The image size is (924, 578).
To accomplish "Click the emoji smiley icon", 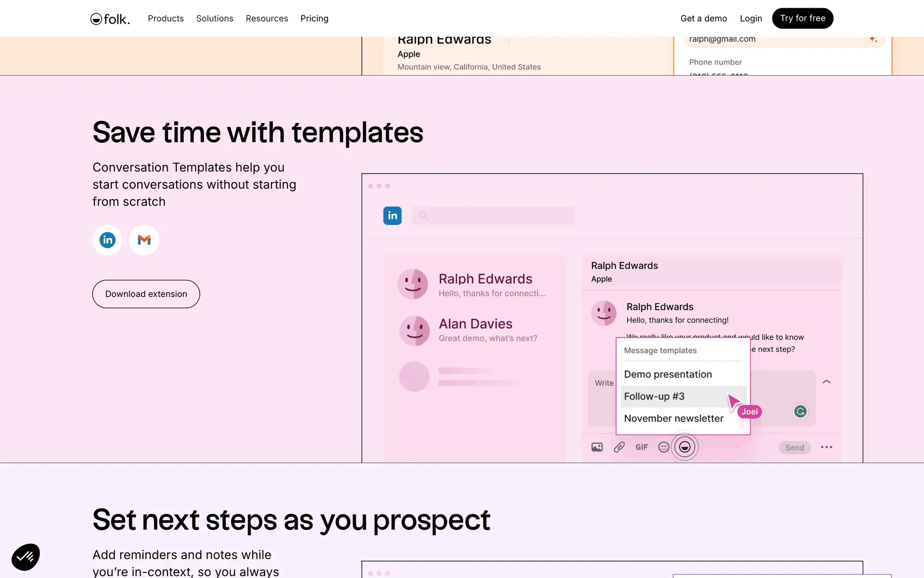I will click(x=664, y=447).
